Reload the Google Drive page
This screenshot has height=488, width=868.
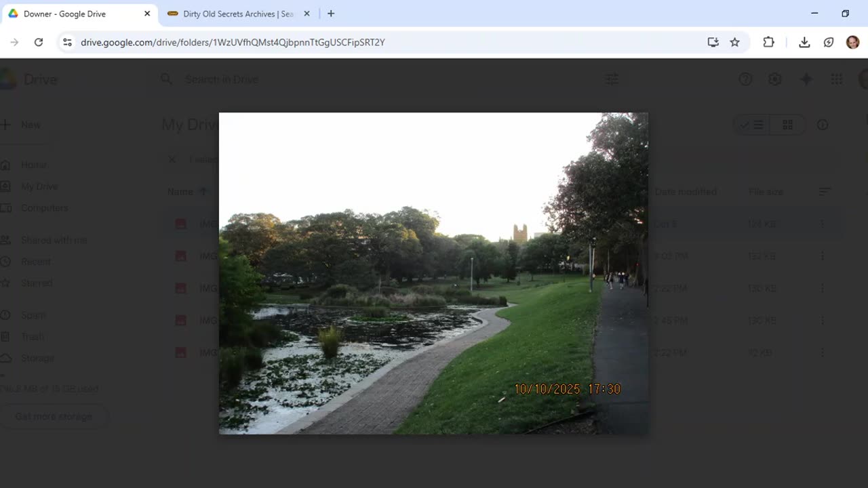tap(39, 42)
